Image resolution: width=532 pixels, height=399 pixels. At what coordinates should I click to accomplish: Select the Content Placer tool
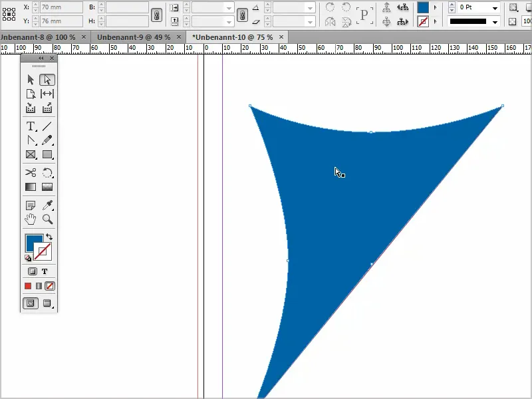pos(47,108)
